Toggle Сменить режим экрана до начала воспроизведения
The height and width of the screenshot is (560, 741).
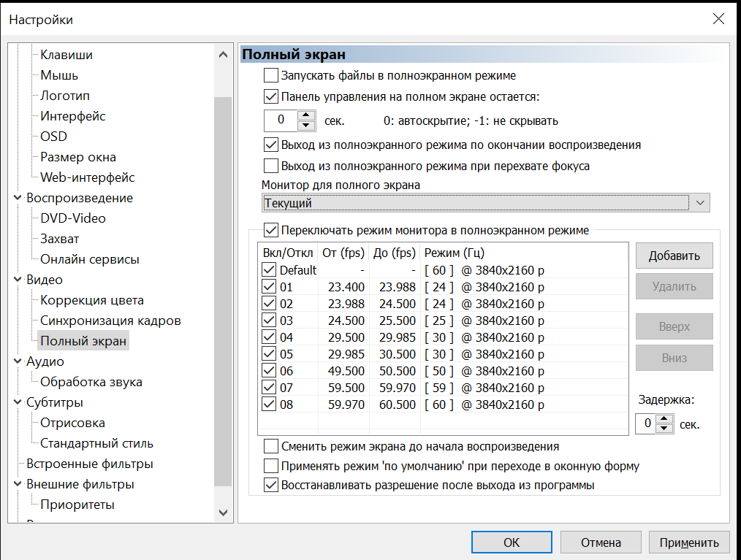pyautogui.click(x=271, y=446)
